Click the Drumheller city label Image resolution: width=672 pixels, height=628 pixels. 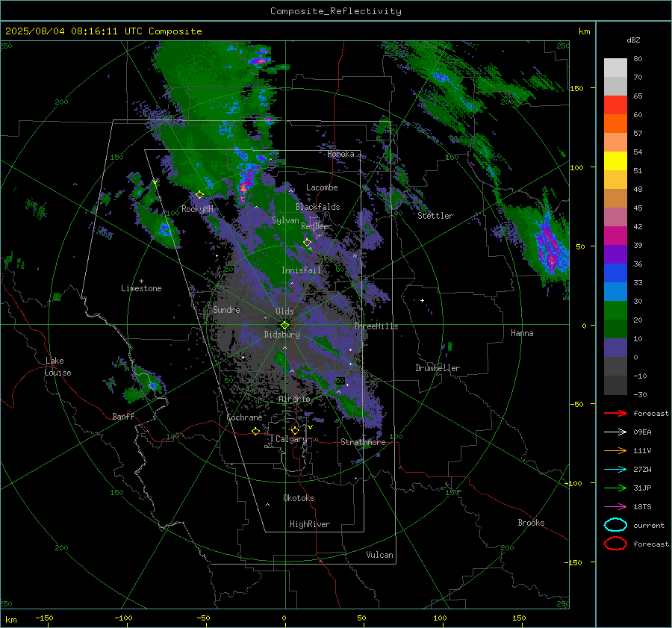tap(438, 368)
